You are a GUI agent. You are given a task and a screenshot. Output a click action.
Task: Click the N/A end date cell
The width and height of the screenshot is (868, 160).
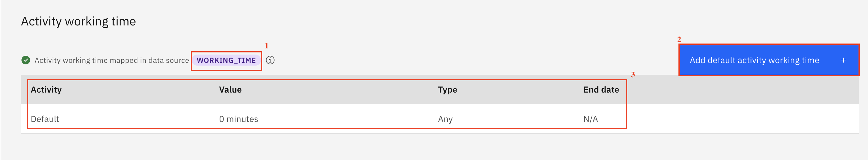click(591, 119)
